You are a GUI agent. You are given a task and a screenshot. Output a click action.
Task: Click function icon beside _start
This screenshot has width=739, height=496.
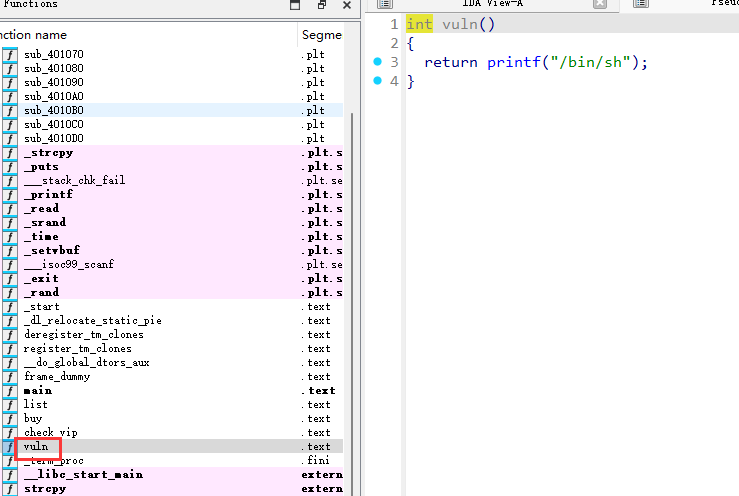pyautogui.click(x=10, y=306)
